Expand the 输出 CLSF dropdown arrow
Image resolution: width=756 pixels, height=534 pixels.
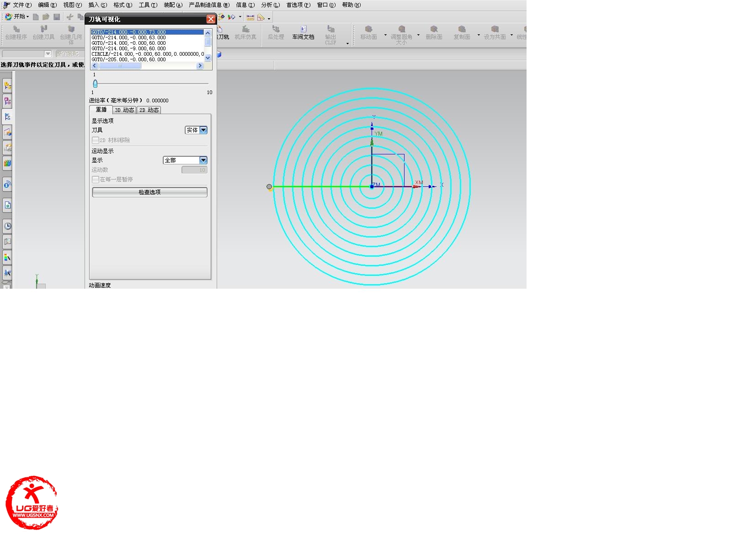(347, 43)
